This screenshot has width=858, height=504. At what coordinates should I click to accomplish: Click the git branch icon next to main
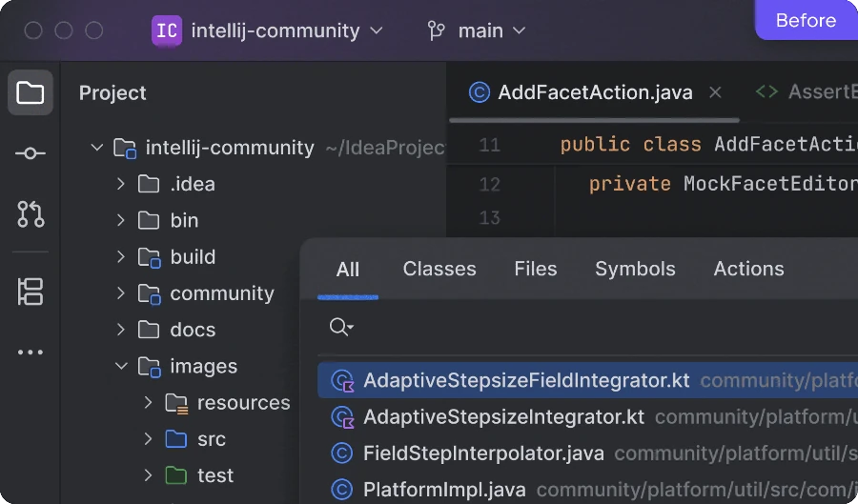coord(437,30)
